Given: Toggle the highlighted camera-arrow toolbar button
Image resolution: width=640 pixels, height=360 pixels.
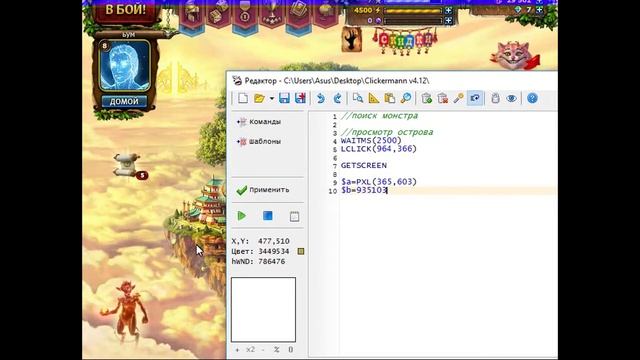Looking at the screenshot, I should click(x=475, y=98).
